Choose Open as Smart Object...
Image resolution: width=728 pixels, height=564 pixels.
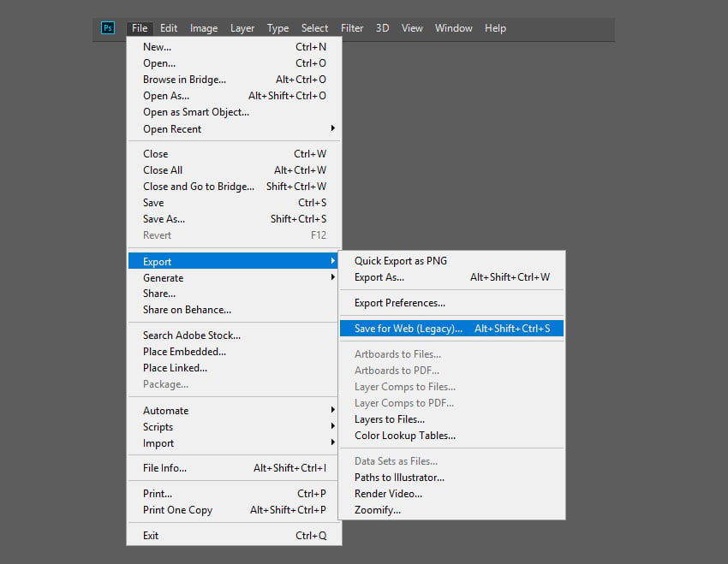coord(235,112)
